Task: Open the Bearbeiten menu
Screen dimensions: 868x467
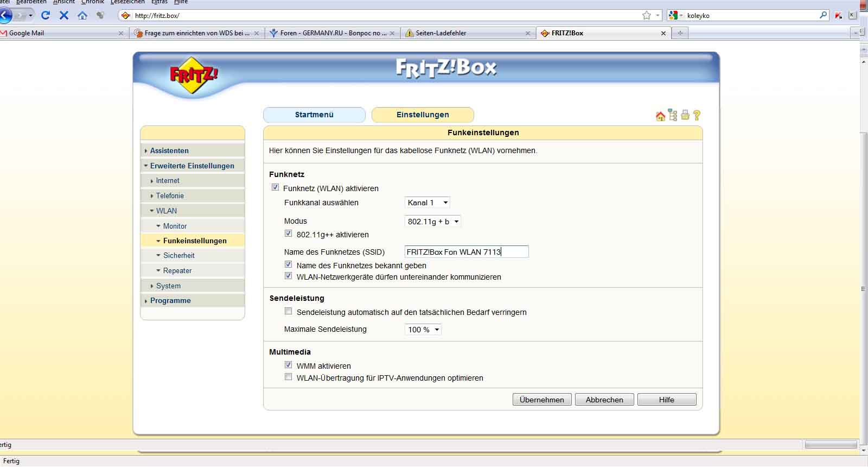Action: (x=31, y=2)
